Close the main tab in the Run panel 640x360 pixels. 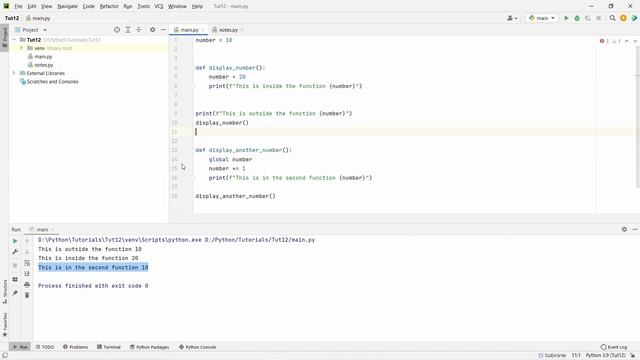click(x=53, y=229)
